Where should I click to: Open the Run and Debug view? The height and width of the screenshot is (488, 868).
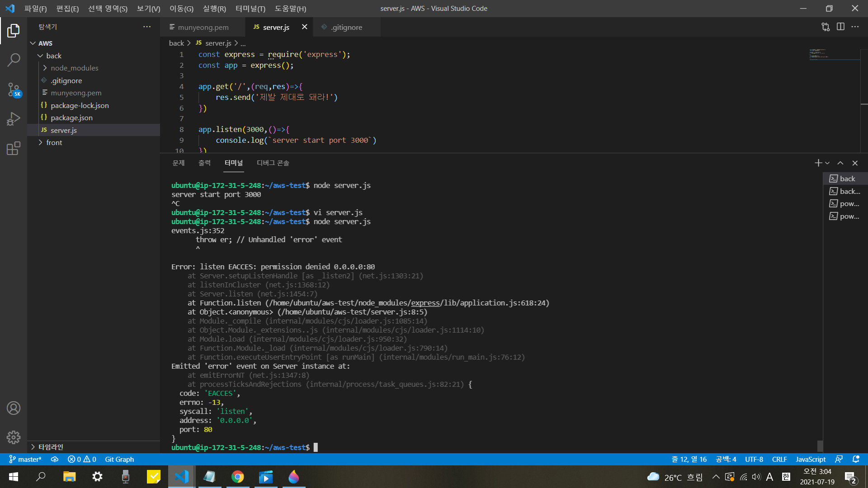[14, 119]
